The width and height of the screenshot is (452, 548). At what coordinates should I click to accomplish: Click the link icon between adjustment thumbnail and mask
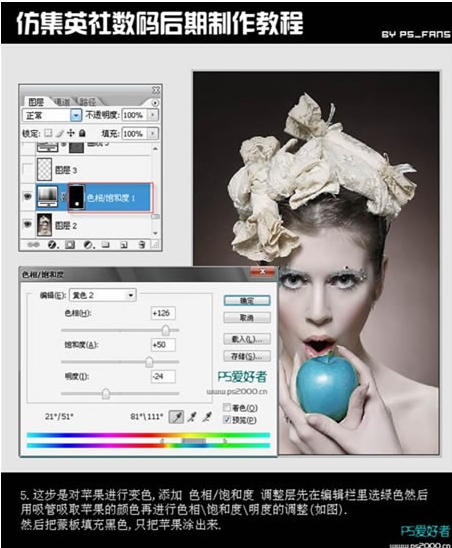click(x=63, y=197)
